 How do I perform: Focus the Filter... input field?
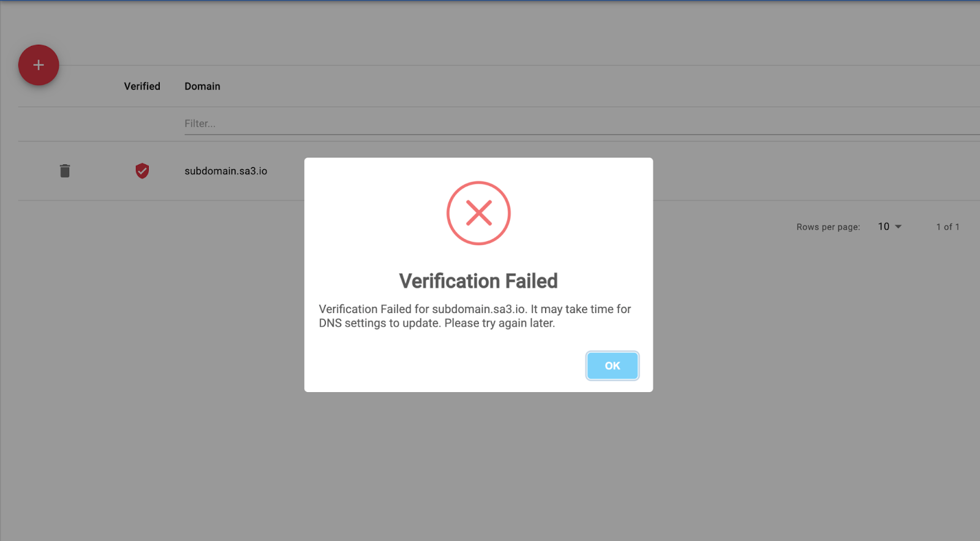pyautogui.click(x=582, y=124)
